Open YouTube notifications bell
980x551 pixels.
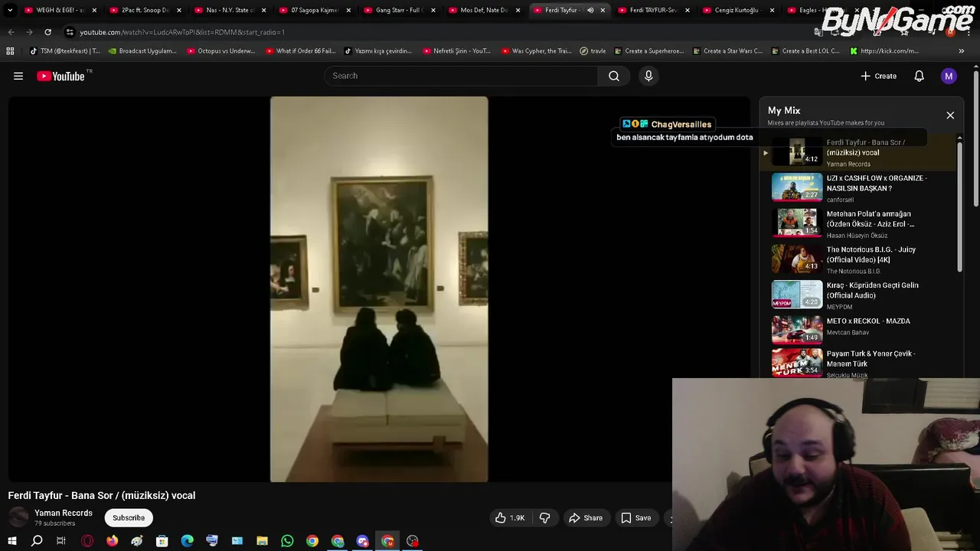(920, 76)
